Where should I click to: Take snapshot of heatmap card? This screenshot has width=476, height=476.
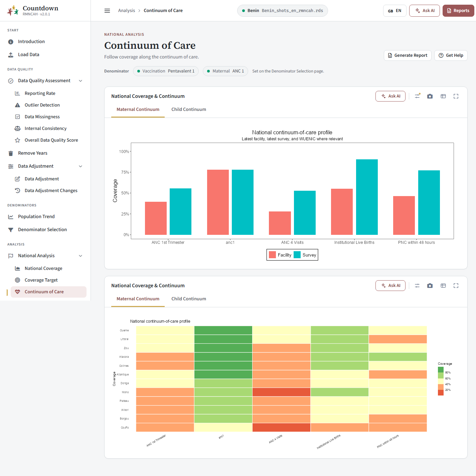pyautogui.click(x=430, y=286)
